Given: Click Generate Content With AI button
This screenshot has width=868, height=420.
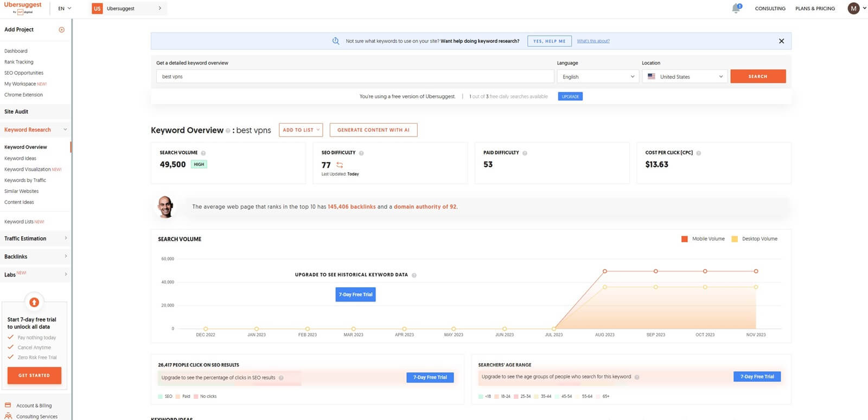Looking at the screenshot, I should pos(373,130).
